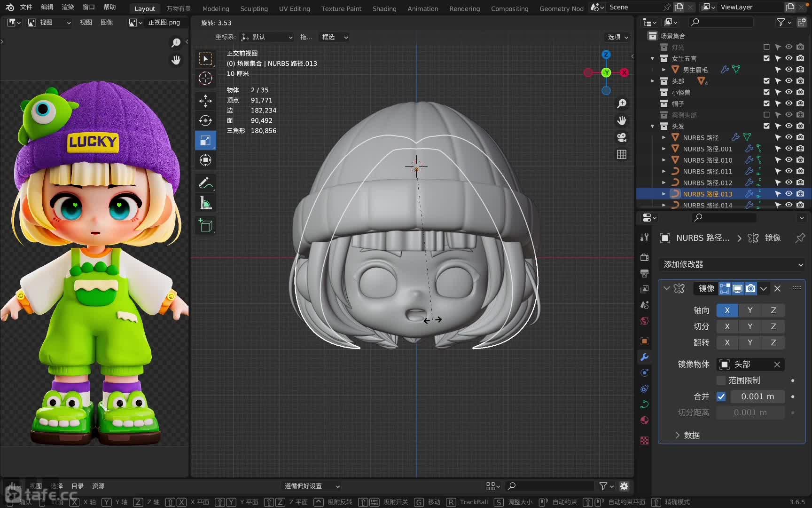This screenshot has width=812, height=508.
Task: Open the 添加修改器 dropdown
Action: coord(732,264)
